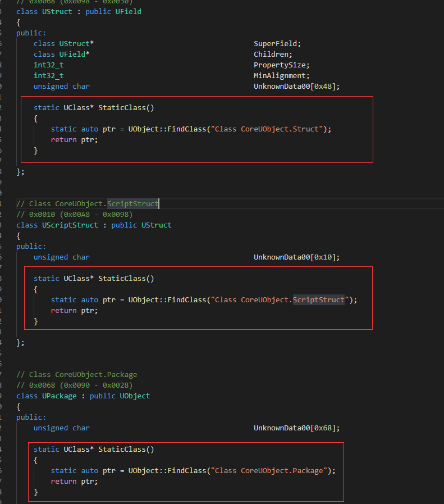Click 'UnknownData00[0x48];' array member
The image size is (444, 504).
coord(296,87)
